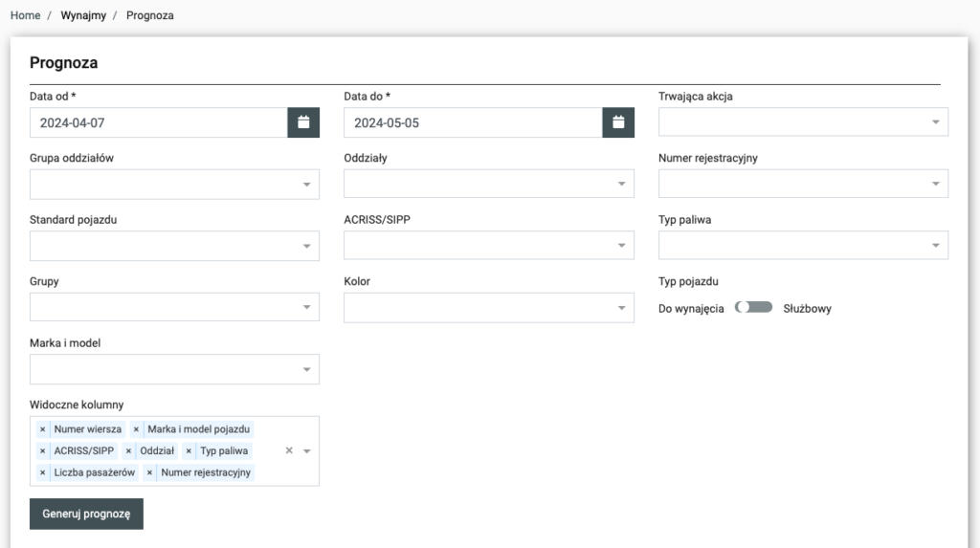Image resolution: width=980 pixels, height=548 pixels.
Task: Click into the Data od date field
Action: pos(159,122)
